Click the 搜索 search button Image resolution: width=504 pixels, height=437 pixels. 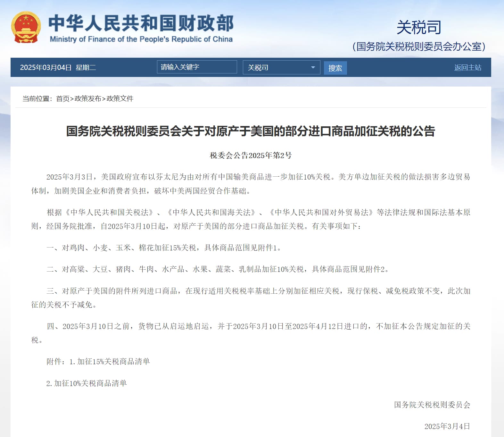click(x=335, y=68)
